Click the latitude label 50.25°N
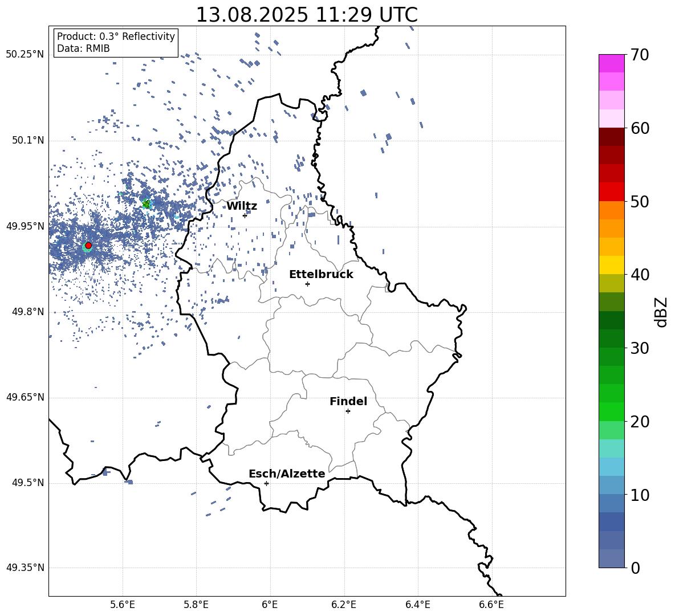Screen dimensions: 675x616 click(25, 55)
